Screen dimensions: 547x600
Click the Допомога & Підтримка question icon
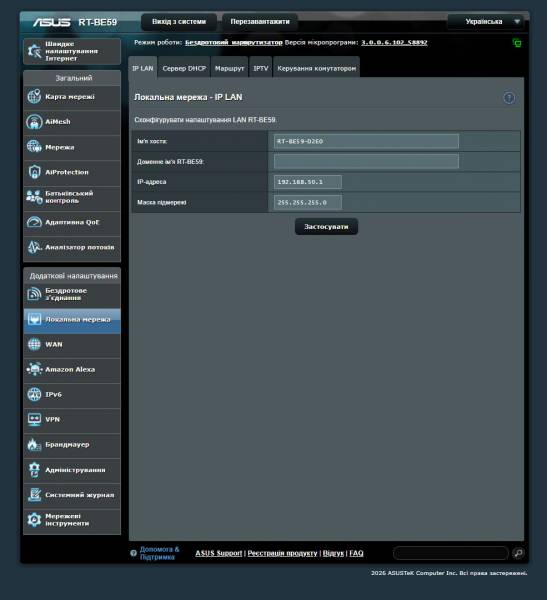(x=133, y=553)
